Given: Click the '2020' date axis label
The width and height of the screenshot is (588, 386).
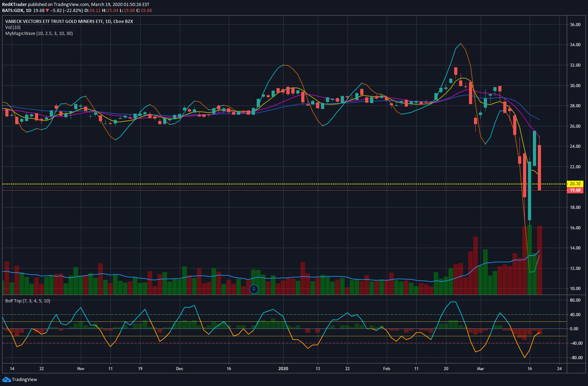Looking at the screenshot, I should 283,369.
